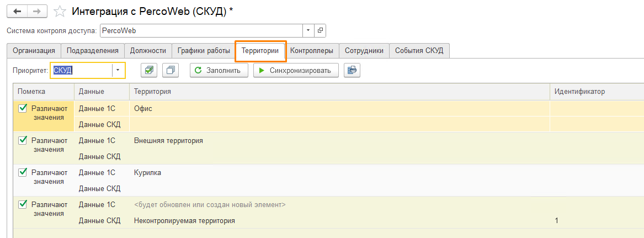Toggle checkbox for Неконтролируемая территория row

pyautogui.click(x=23, y=204)
